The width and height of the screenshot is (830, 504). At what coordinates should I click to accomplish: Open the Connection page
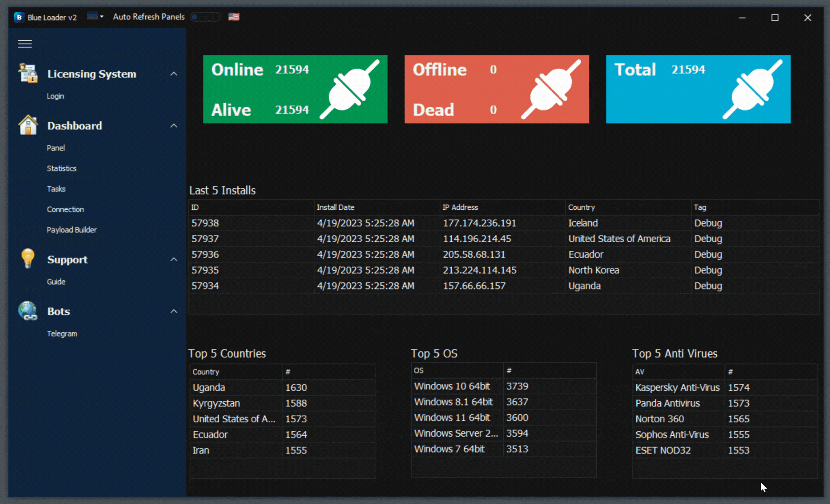coord(65,209)
